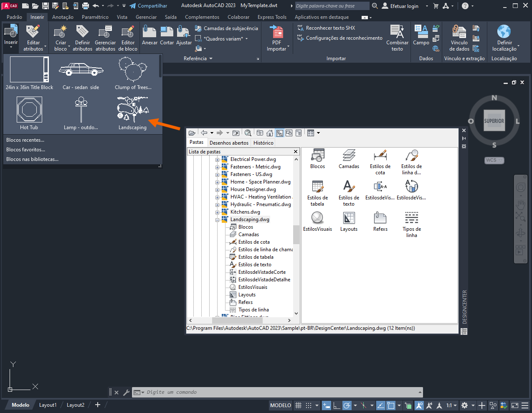Select Estilos de cota tree item
The image size is (532, 413).
point(254,242)
